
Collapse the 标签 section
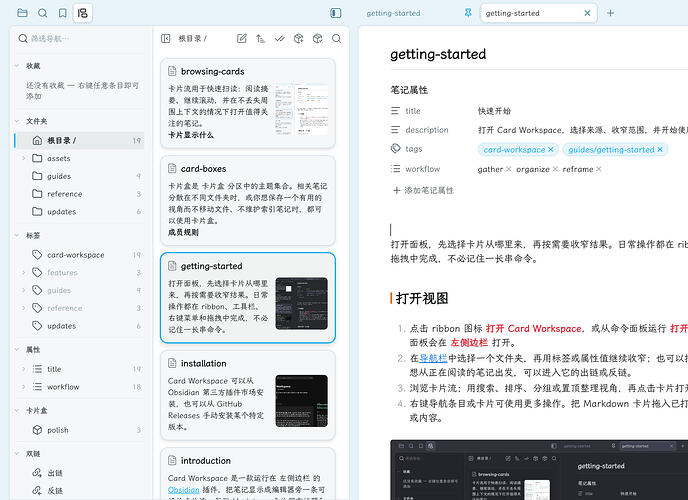(x=17, y=236)
